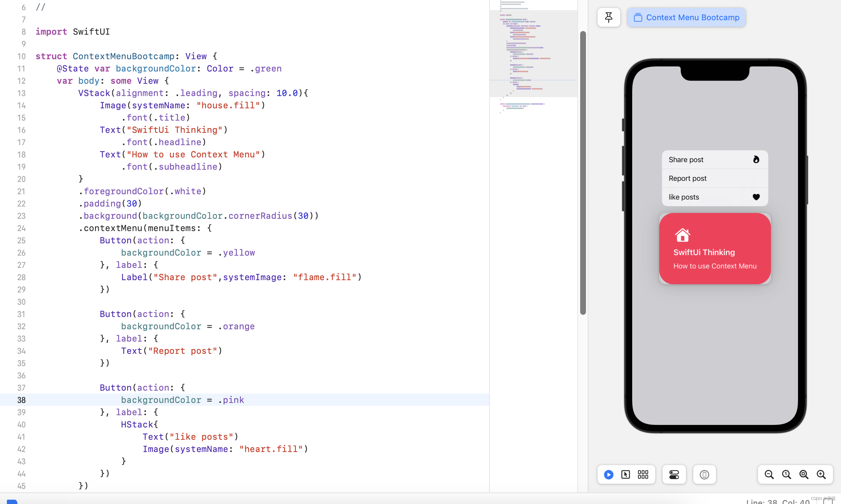
Task: Open canvas device settings toggles icon
Action: (674, 474)
